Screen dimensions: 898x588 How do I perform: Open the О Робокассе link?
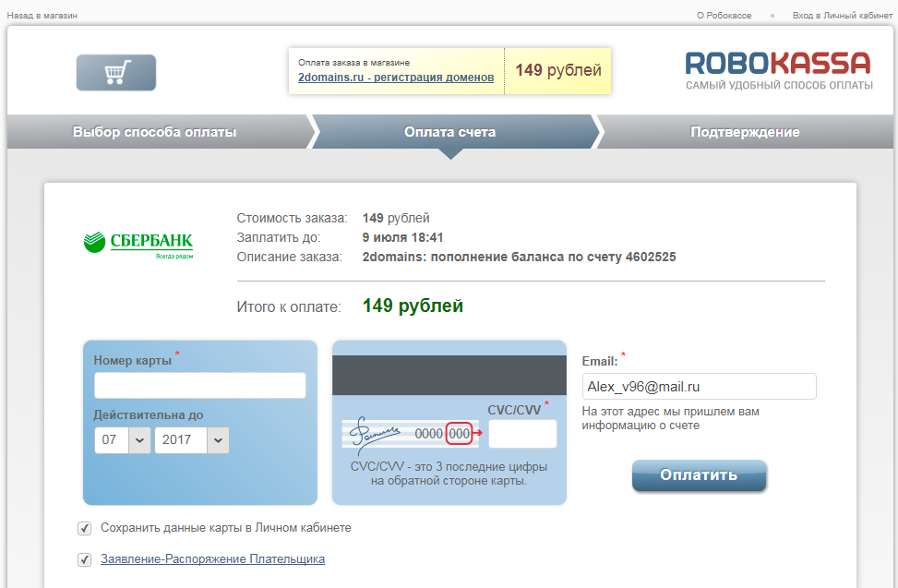pyautogui.click(x=724, y=16)
